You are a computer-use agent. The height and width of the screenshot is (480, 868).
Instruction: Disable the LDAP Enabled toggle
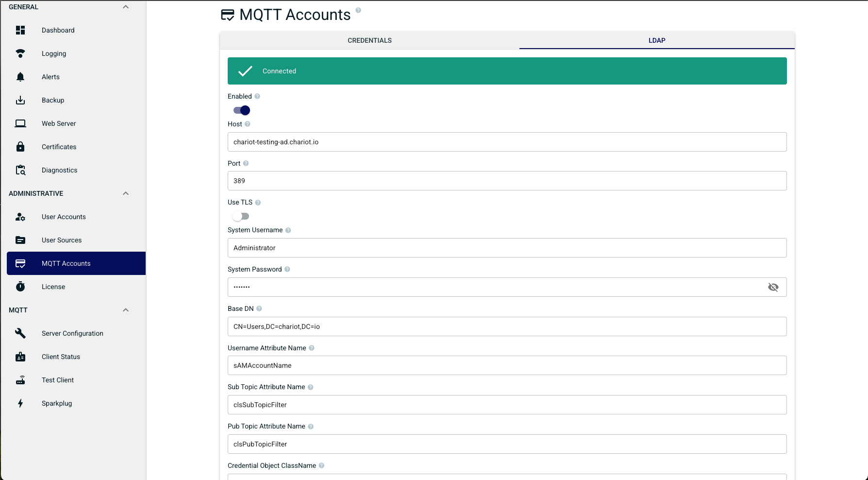[x=242, y=110]
